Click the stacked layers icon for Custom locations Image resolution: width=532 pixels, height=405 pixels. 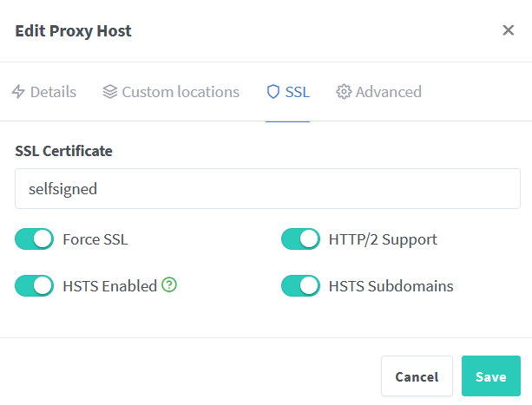[109, 92]
